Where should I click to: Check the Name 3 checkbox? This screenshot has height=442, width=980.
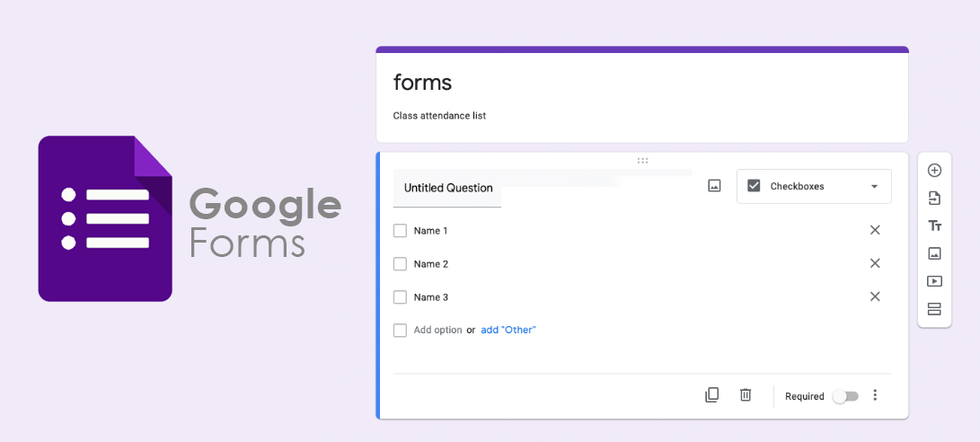[401, 297]
